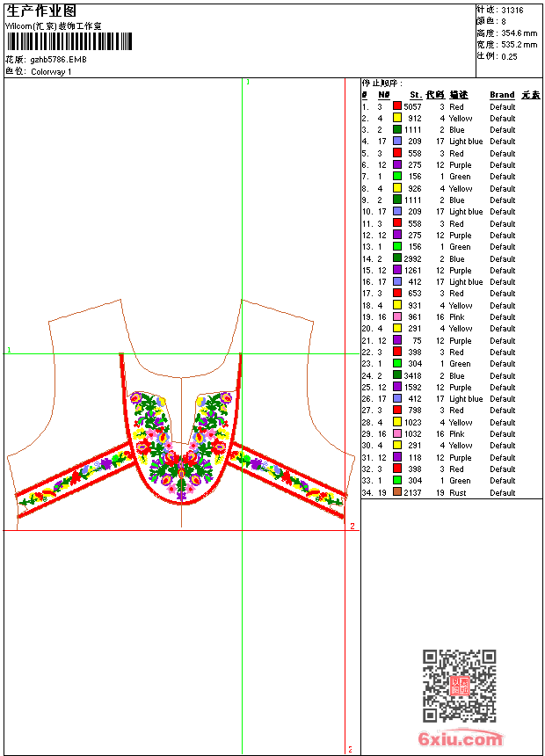
Task: Click the '描述' column header
Action: (x=459, y=95)
